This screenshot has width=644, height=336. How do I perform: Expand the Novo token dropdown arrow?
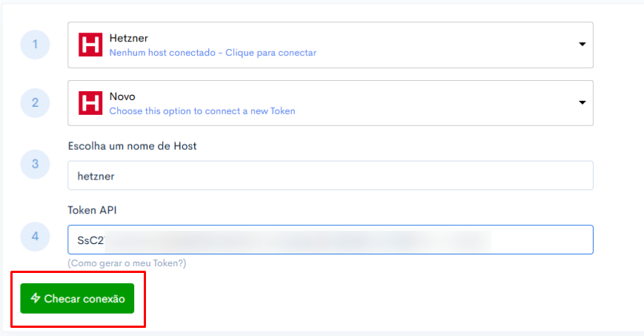click(x=582, y=102)
